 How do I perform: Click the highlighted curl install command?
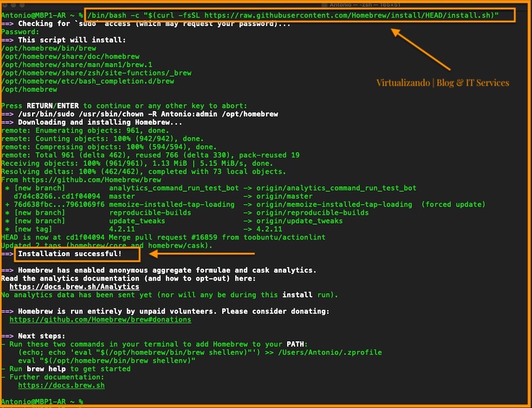(293, 15)
